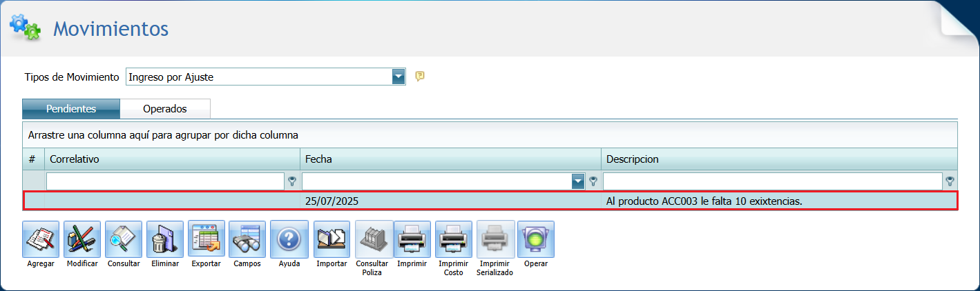Click the Importar icon
Image resolution: width=980 pixels, height=291 pixels.
coord(332,239)
